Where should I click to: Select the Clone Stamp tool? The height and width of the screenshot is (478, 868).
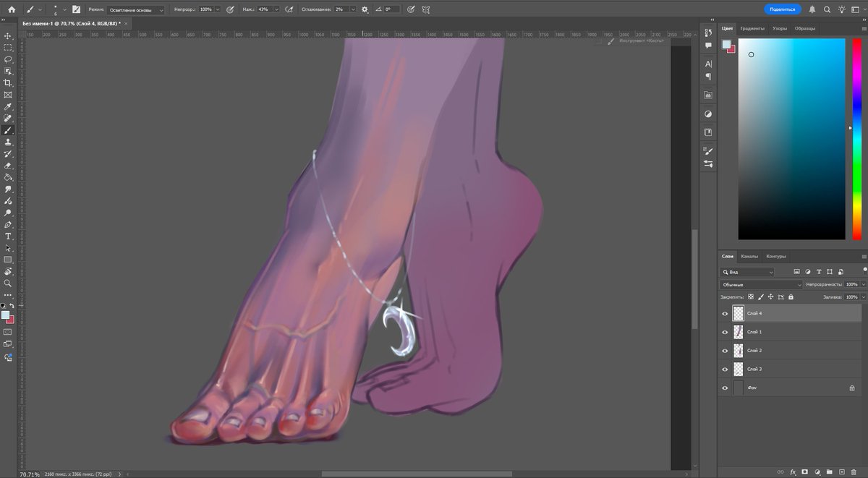click(8, 142)
